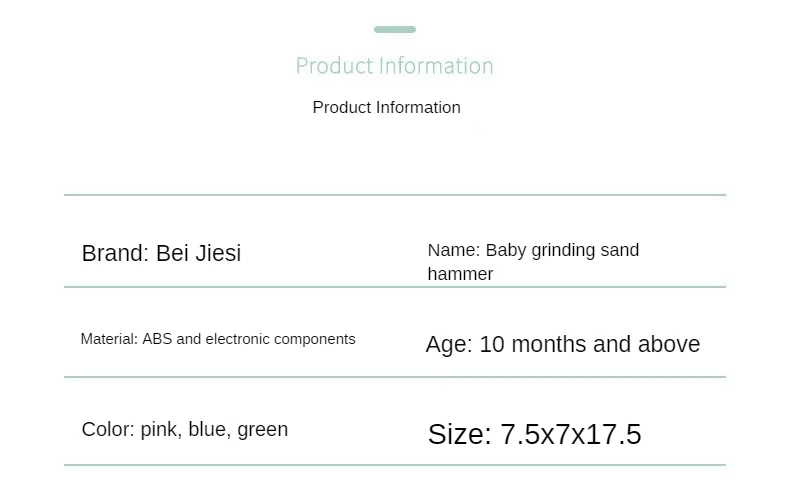Viewport: 790px width, 499px height.
Task: Click the word pink in Color row
Action: [x=161, y=430]
